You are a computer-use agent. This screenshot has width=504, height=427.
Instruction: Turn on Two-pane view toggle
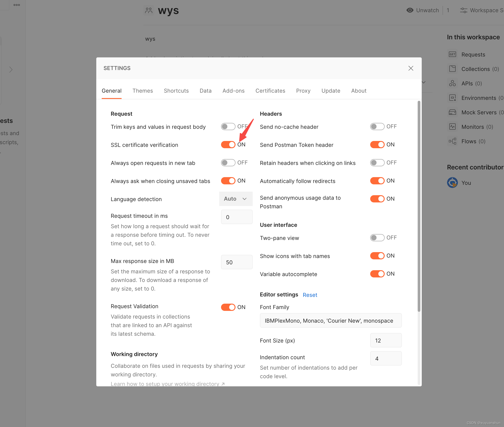point(377,237)
